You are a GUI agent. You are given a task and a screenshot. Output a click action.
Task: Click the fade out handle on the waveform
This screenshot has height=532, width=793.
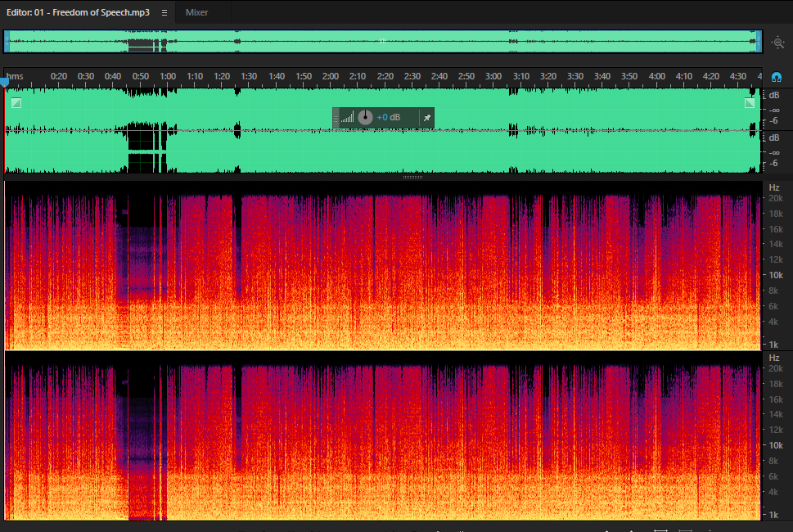pos(750,103)
